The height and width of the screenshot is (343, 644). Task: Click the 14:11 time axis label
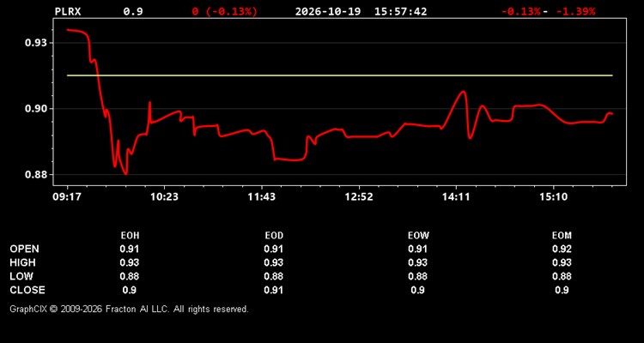coord(456,197)
